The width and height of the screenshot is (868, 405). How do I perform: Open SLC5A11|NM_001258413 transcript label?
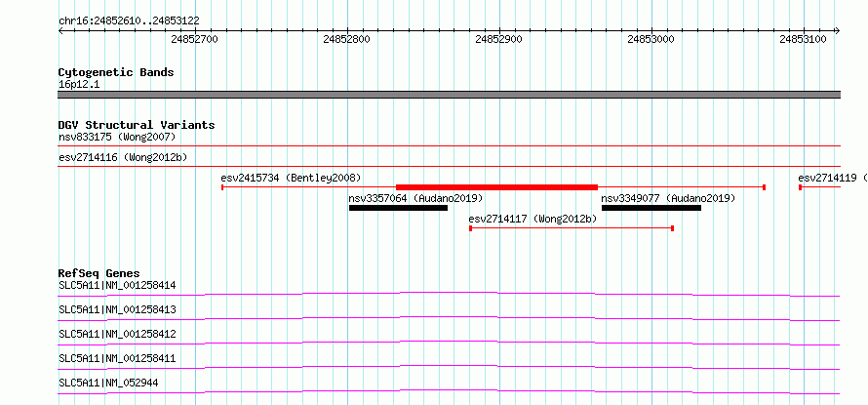click(x=117, y=309)
